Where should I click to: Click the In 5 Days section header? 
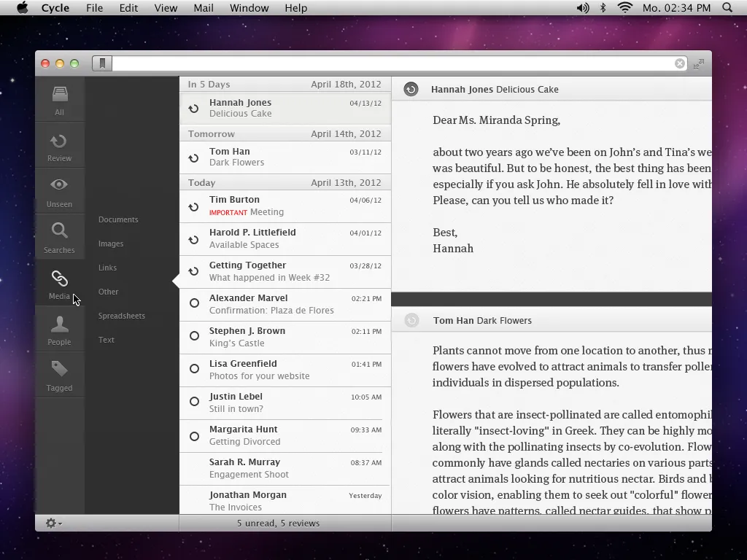click(x=285, y=85)
